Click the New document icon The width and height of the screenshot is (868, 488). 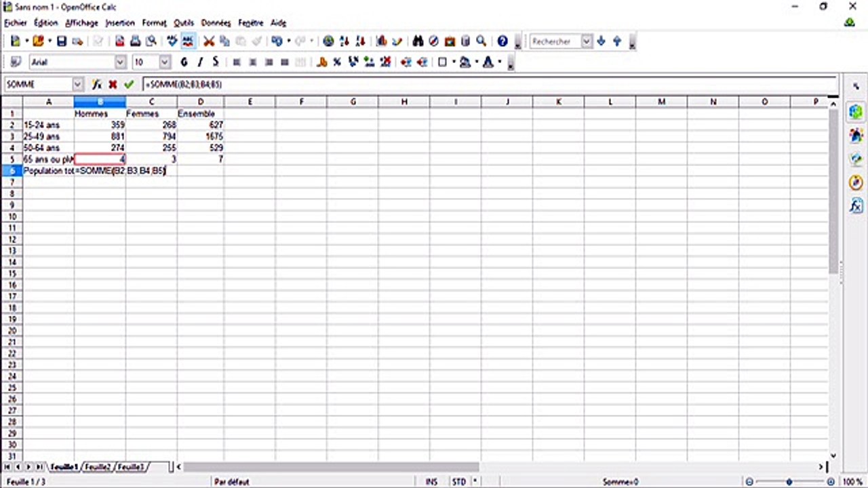16,41
